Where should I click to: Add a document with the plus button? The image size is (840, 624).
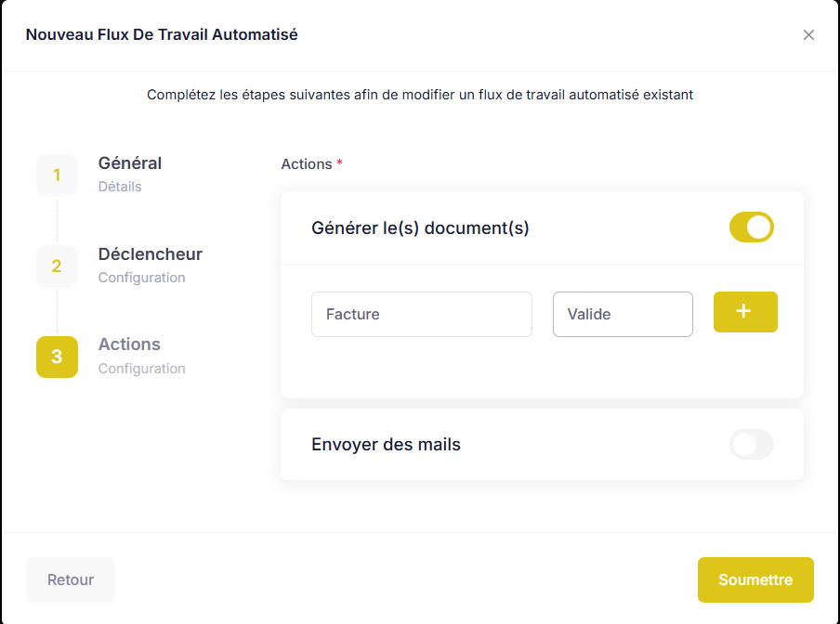[745, 312]
